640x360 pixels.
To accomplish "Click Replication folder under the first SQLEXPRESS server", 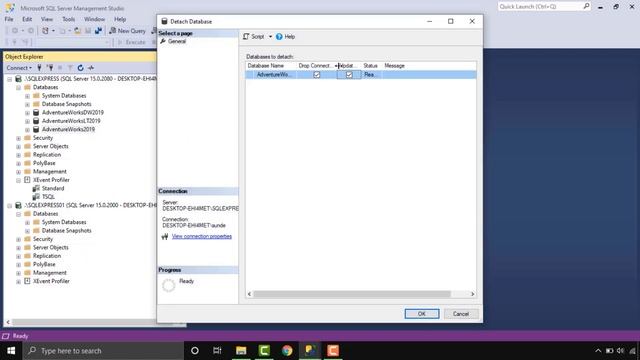I will 47,155.
